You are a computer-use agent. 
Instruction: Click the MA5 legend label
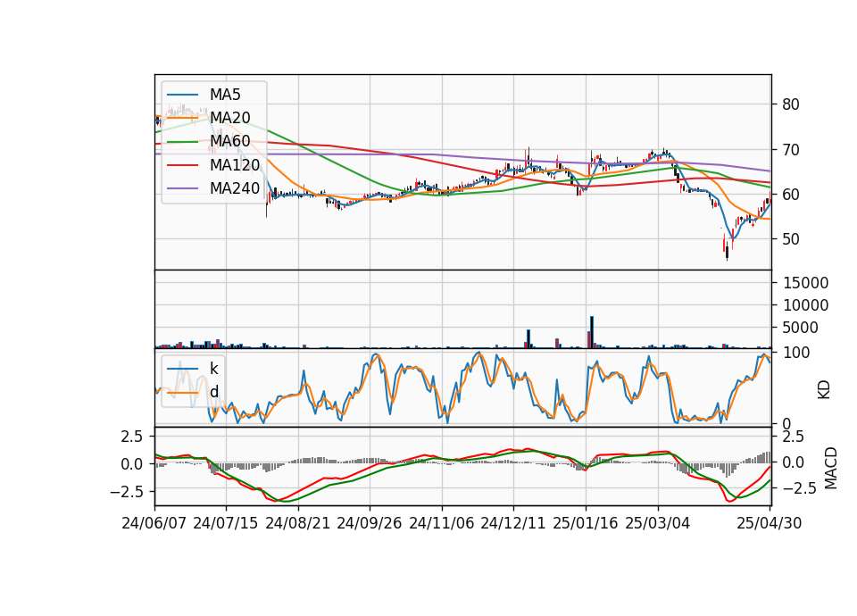pyautogui.click(x=225, y=95)
